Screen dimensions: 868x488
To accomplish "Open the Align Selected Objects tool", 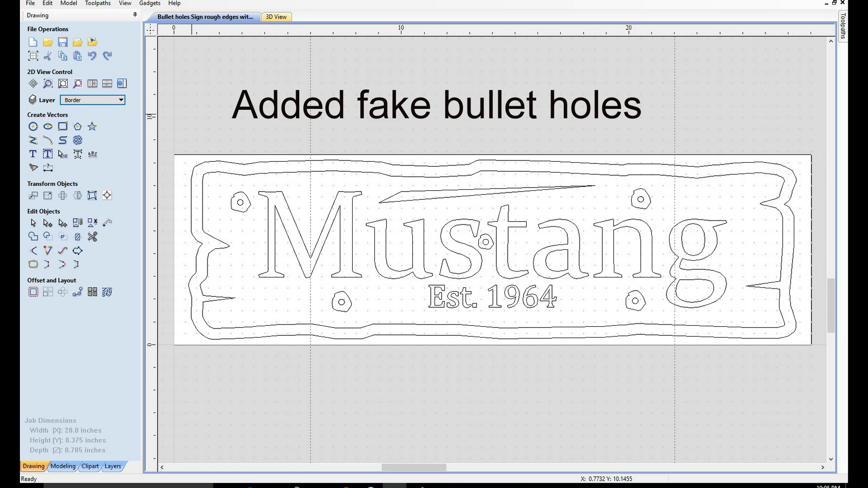I will (107, 196).
